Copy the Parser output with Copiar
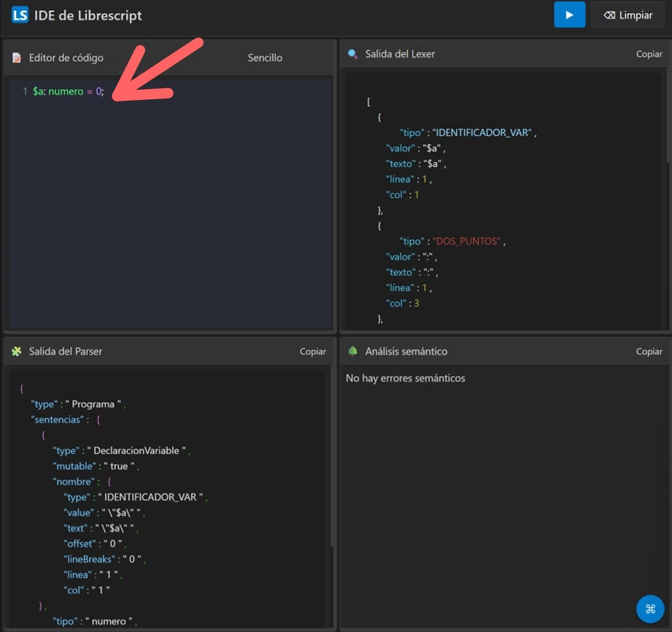The width and height of the screenshot is (672, 632). [x=313, y=352]
